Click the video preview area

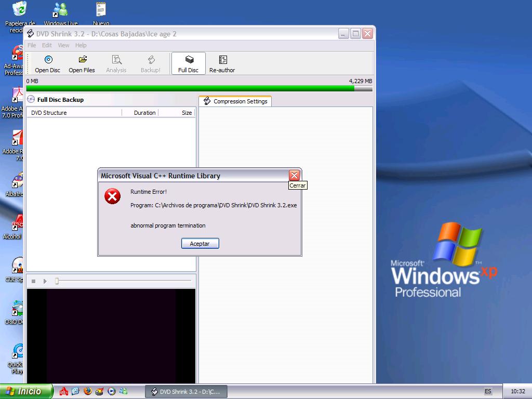pyautogui.click(x=111, y=336)
